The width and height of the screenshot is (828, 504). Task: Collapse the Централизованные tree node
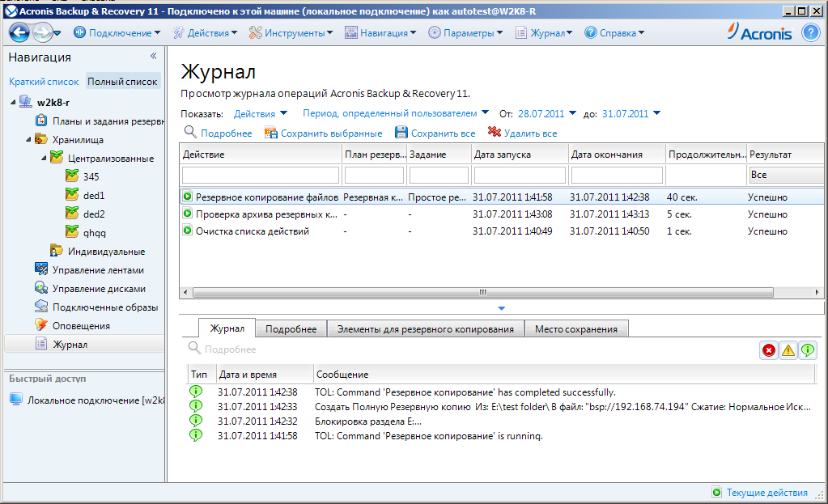[44, 159]
